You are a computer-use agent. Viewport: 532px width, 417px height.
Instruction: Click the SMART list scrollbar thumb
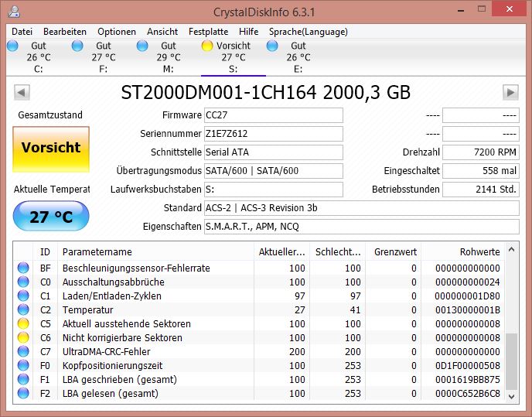coord(512,361)
